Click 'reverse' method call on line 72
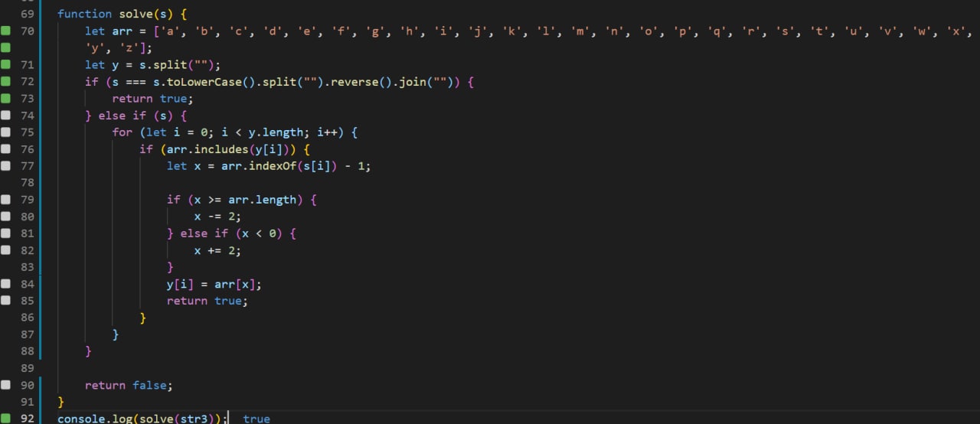This screenshot has width=980, height=424. (354, 82)
